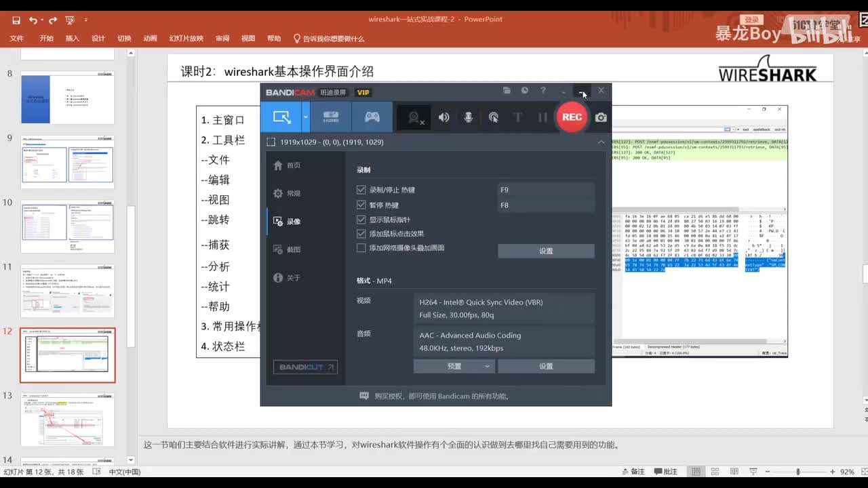Save presentation with PowerPoint save icon
868x488 pixels.
(16, 20)
